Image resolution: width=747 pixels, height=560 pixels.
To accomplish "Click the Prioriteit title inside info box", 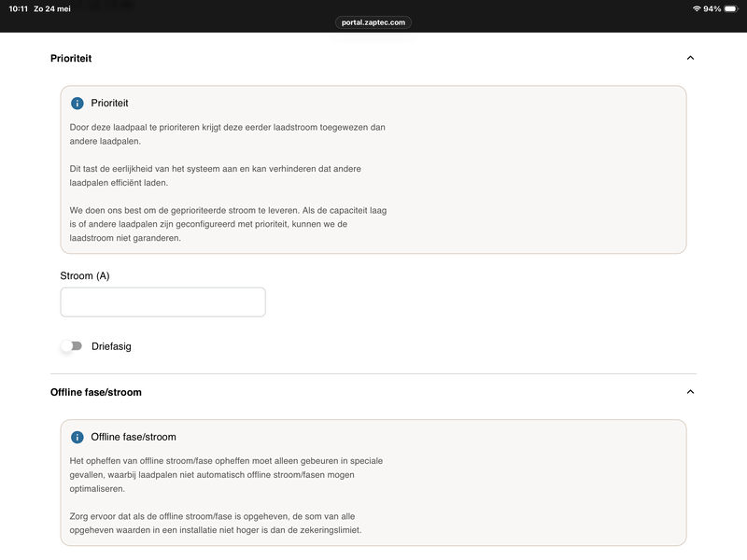I will point(109,104).
